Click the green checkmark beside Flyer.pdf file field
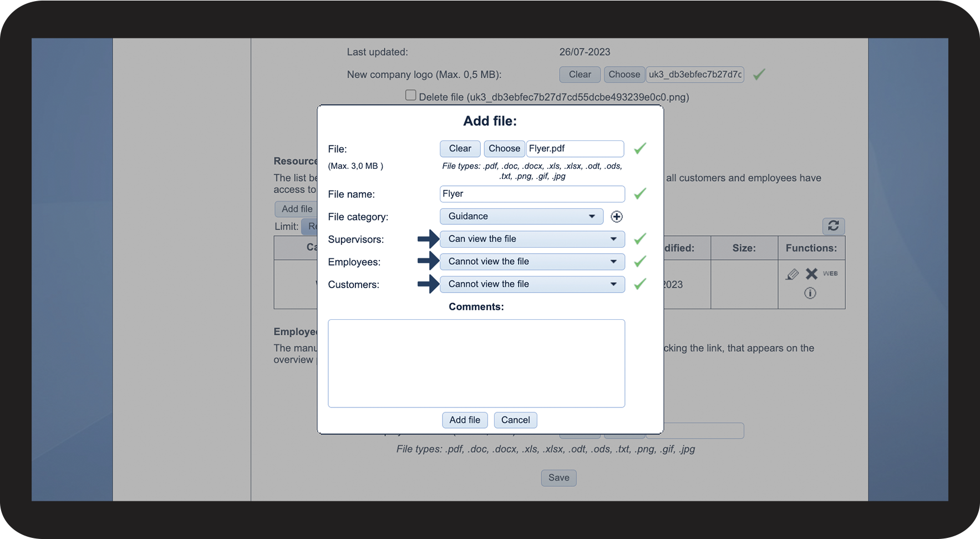 point(640,148)
